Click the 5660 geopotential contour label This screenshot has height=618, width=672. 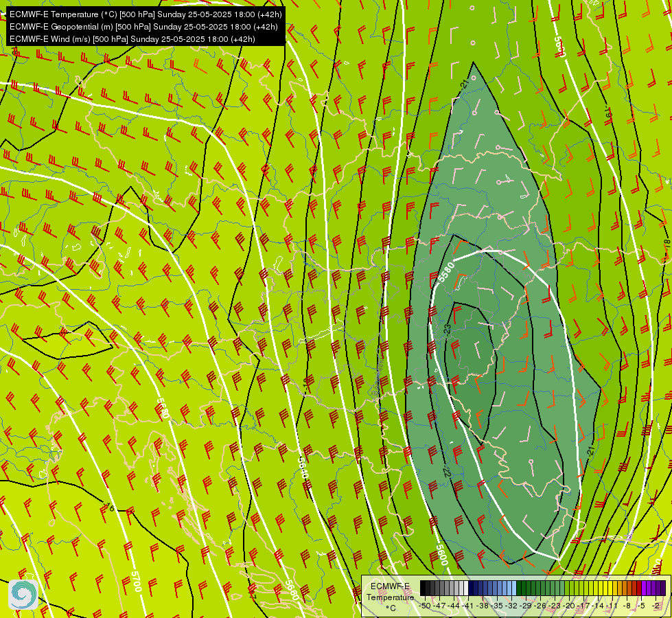pyautogui.click(x=291, y=591)
